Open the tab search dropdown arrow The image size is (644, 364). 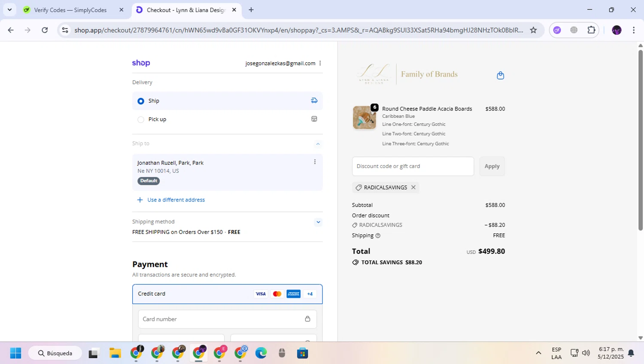[9, 9]
